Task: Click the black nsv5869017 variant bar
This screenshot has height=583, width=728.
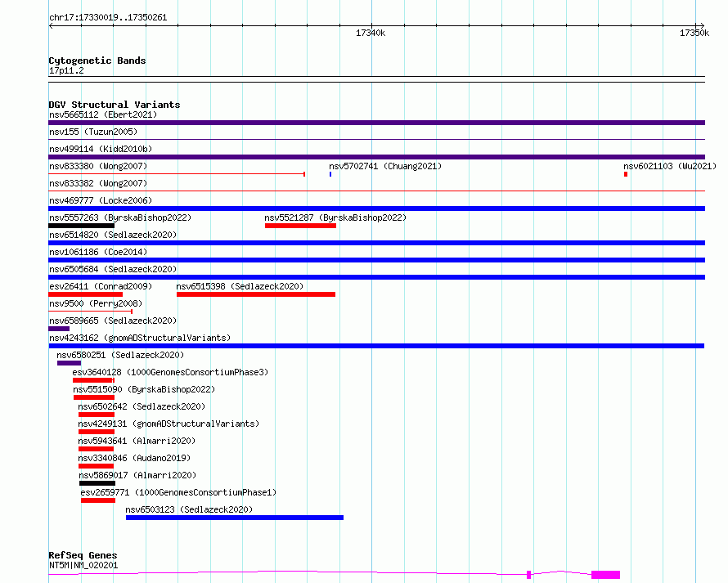Action: (x=97, y=483)
